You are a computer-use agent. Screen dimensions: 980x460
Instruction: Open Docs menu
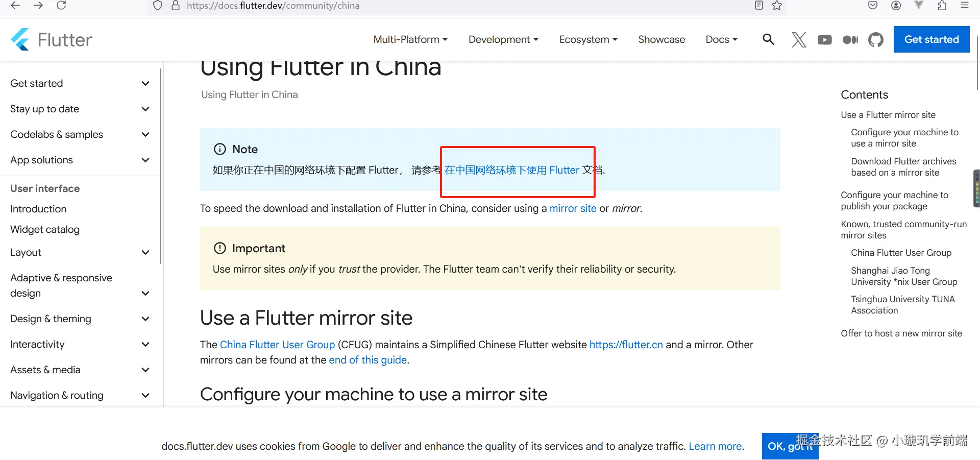(x=721, y=39)
